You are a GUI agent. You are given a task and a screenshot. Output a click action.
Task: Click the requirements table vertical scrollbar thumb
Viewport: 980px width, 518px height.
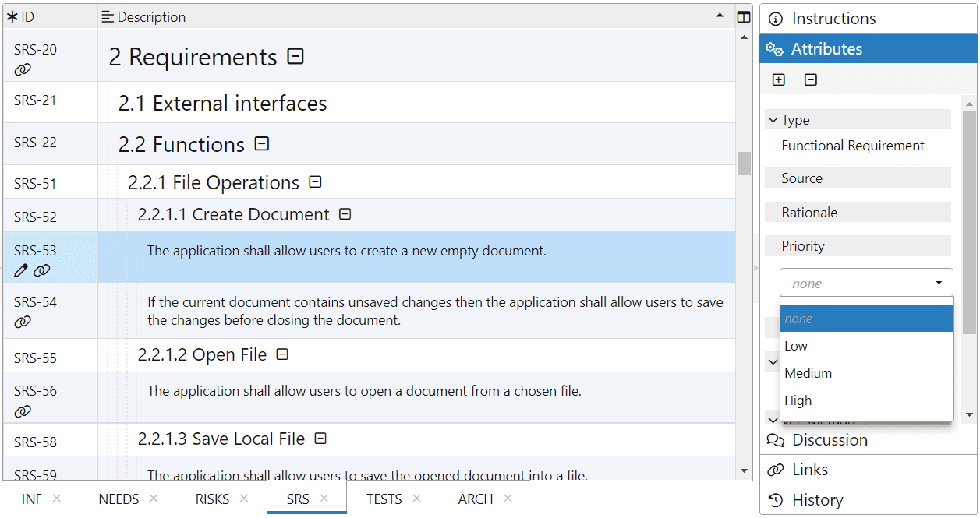coord(744,163)
